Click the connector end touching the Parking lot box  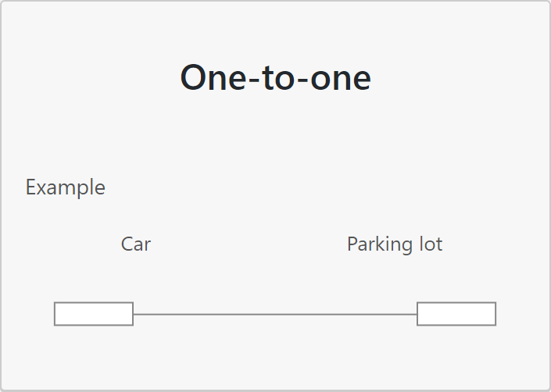coord(415,314)
